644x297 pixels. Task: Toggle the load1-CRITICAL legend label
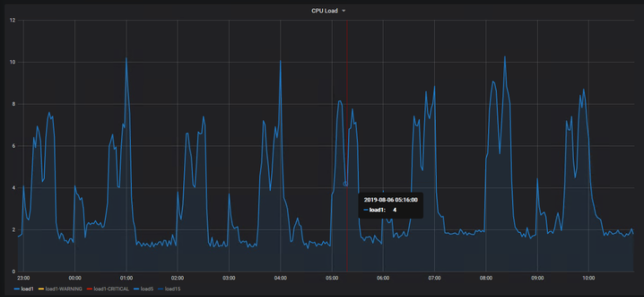coord(112,289)
